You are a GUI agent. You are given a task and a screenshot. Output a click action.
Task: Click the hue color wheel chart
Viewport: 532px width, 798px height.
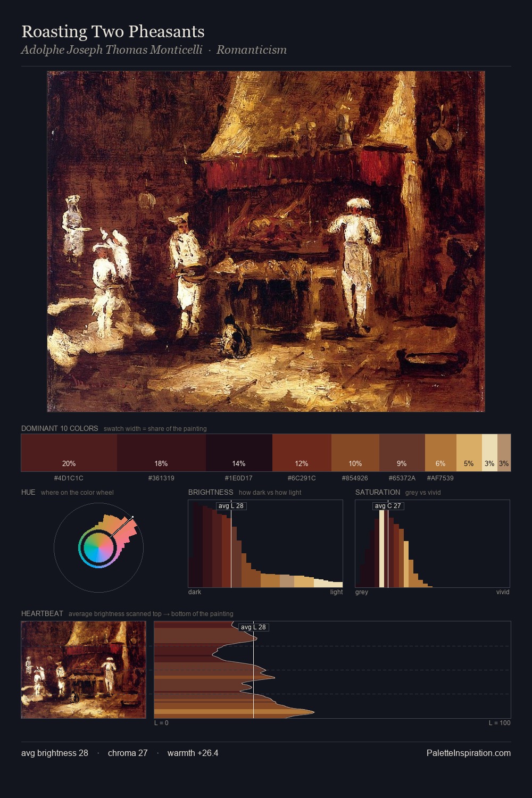click(x=98, y=547)
